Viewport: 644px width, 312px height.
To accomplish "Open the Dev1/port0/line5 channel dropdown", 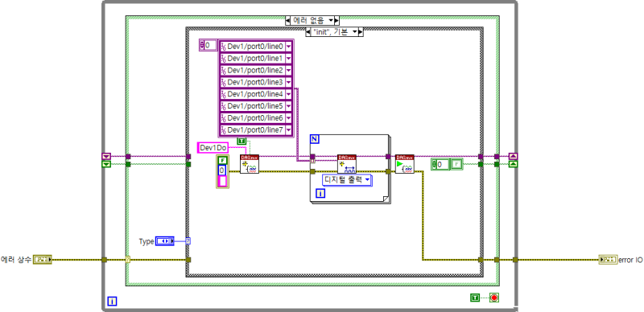I will [x=289, y=106].
